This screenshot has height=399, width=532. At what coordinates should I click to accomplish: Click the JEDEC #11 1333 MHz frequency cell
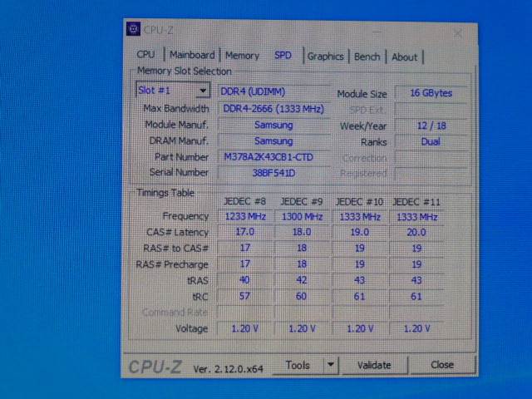pos(416,217)
